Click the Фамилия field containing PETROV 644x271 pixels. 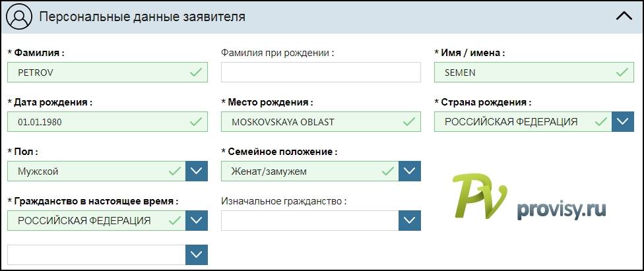(99, 73)
